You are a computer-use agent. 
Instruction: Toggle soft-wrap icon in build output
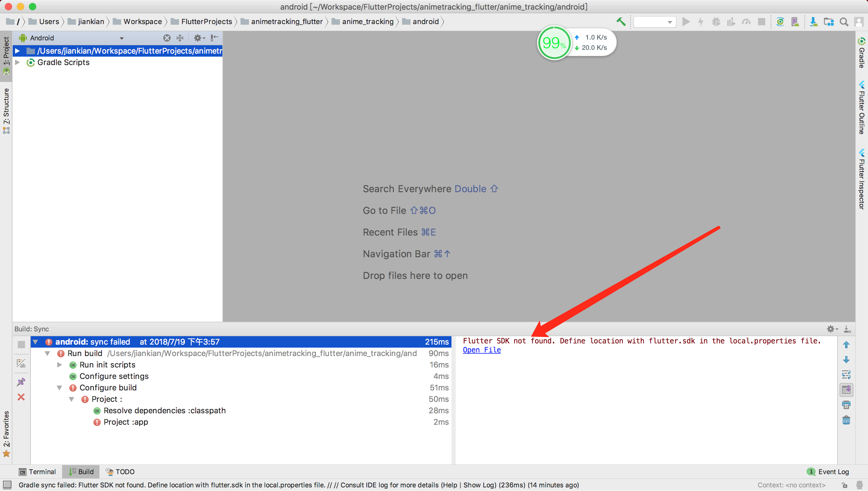[846, 375]
